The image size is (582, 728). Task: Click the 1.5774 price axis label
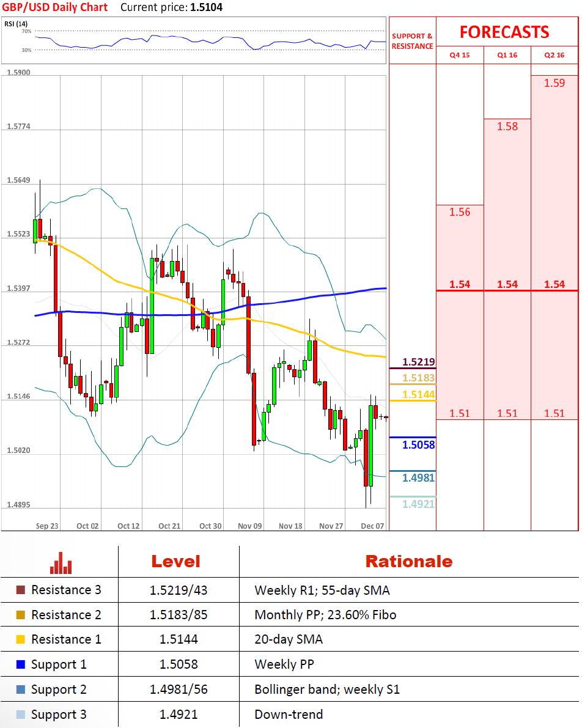18,127
